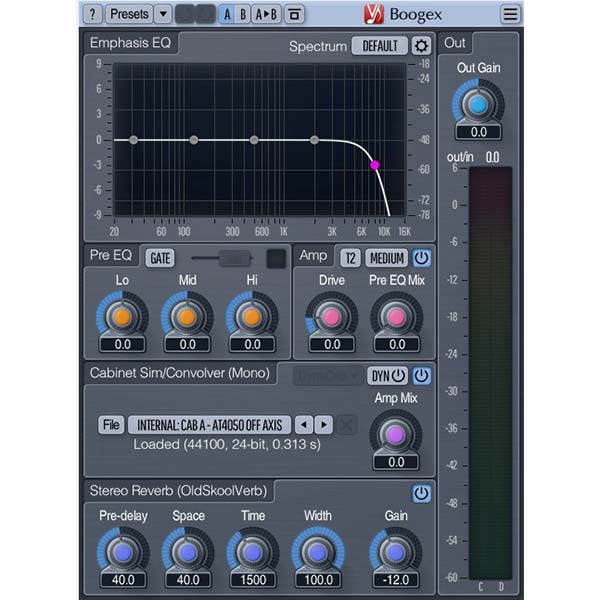Screen dimensions: 600x600
Task: Copy state A to B
Action: [266, 15]
